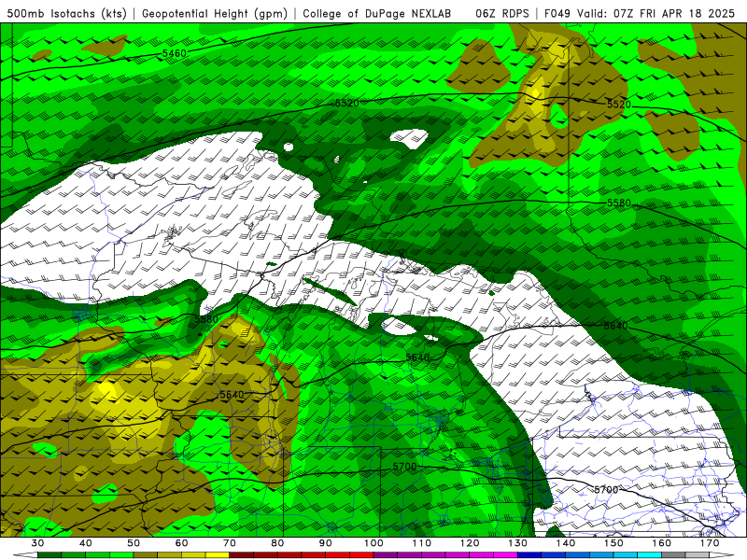Click the dark blue legend swatch right of 130
This screenshot has height=560, width=747.
529,555
